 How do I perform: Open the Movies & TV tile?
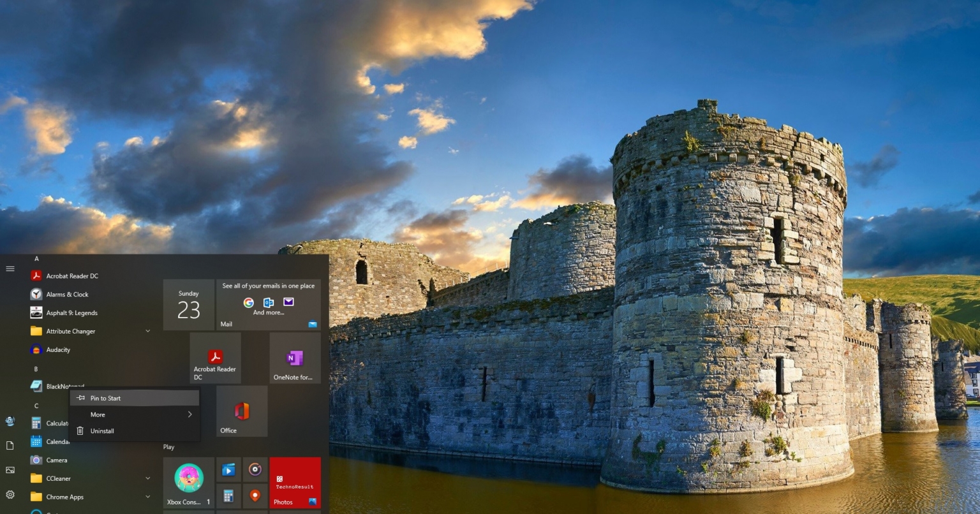coord(228,469)
